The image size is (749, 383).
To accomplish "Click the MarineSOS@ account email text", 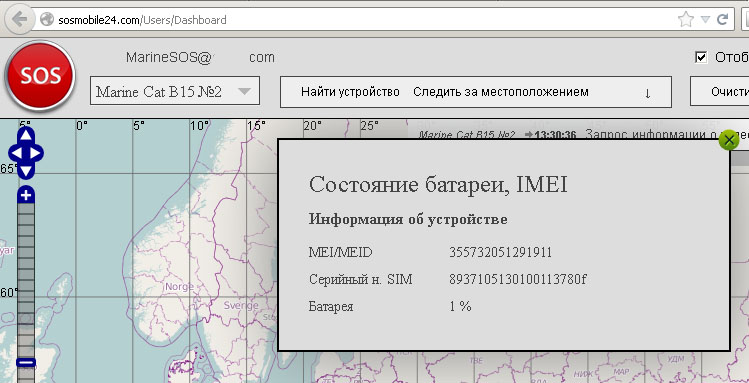I will (169, 57).
